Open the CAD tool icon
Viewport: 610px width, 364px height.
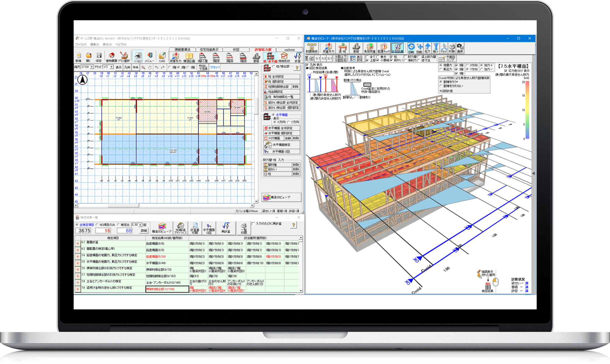tap(162, 57)
